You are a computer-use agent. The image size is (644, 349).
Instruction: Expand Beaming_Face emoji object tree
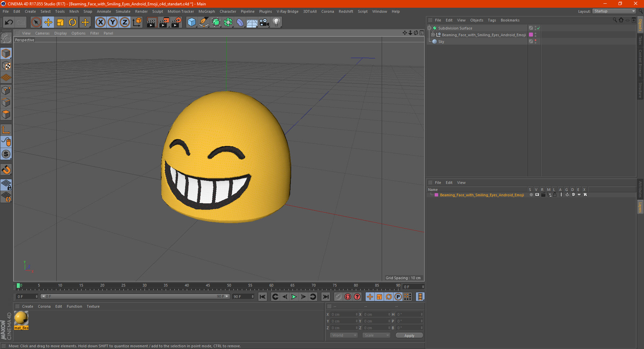433,35
